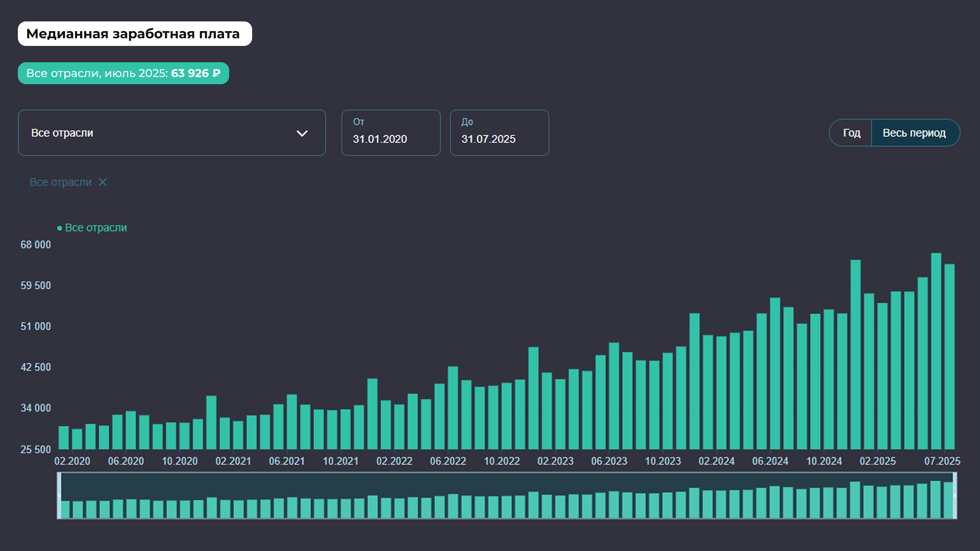
Task: Click the tallest bar before 07.2025
Action: click(936, 351)
